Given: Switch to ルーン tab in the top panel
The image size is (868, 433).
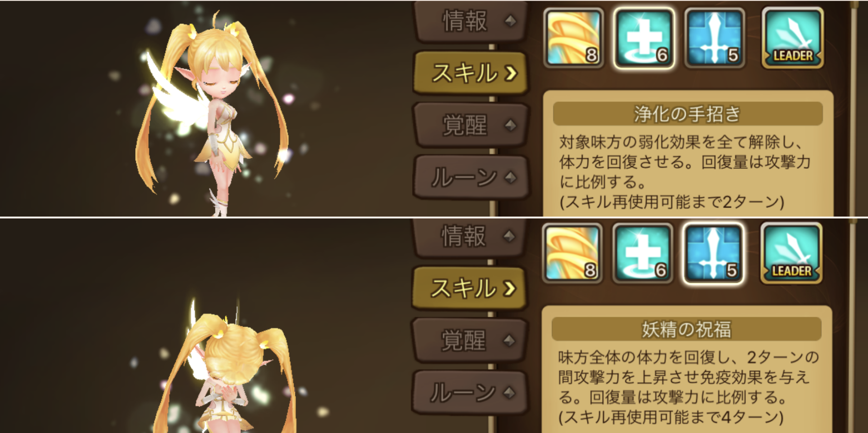Looking at the screenshot, I should click(472, 177).
